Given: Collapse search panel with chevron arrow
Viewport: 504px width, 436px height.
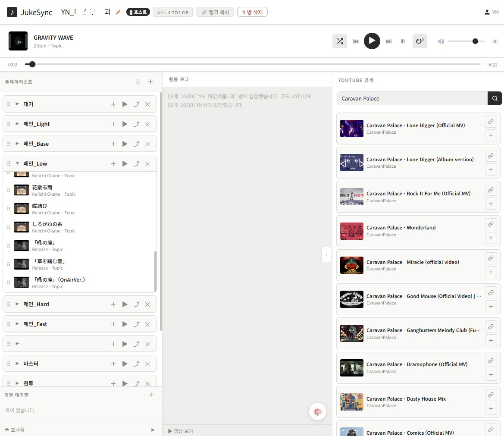Looking at the screenshot, I should click(326, 255).
